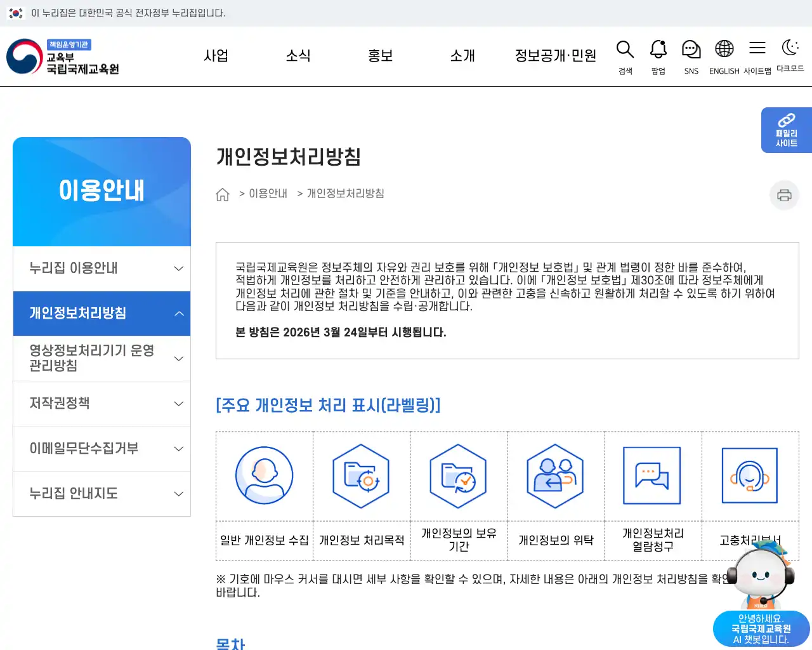
Task: Open the 사업 menu
Action: (216, 56)
